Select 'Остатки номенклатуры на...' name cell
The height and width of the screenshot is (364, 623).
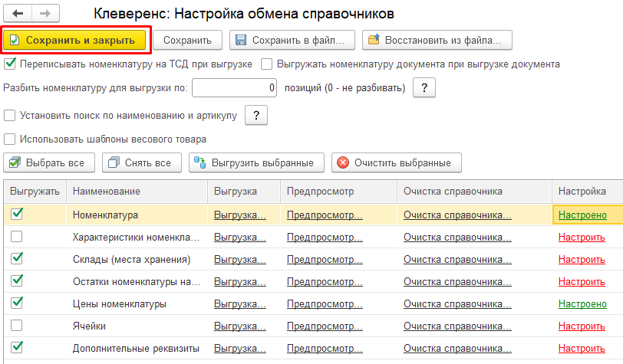[x=137, y=282]
